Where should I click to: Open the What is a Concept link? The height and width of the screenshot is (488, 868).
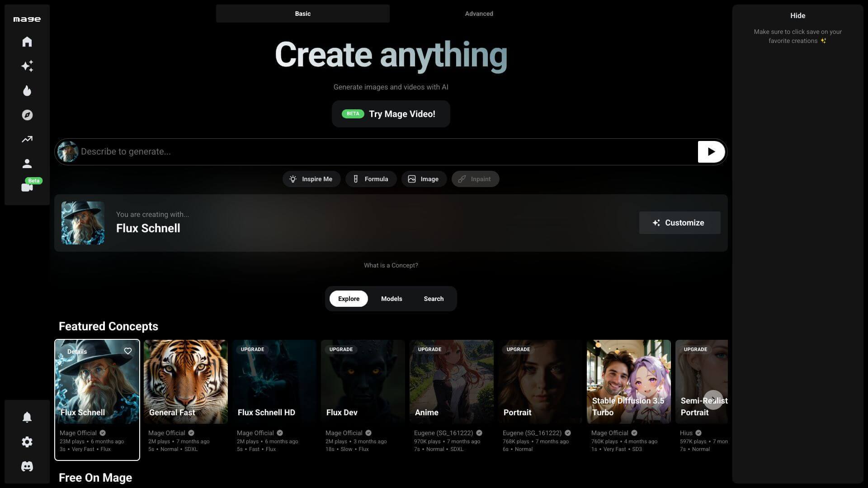click(391, 265)
